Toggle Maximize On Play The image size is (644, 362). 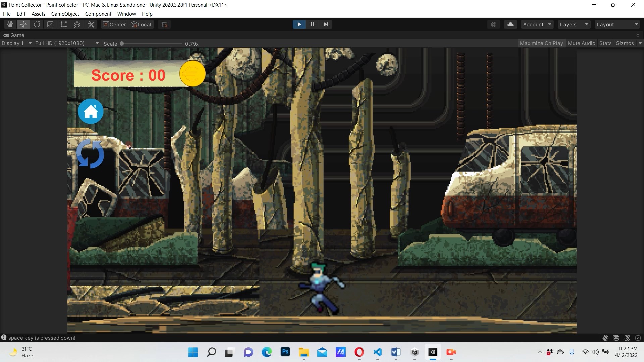(541, 43)
